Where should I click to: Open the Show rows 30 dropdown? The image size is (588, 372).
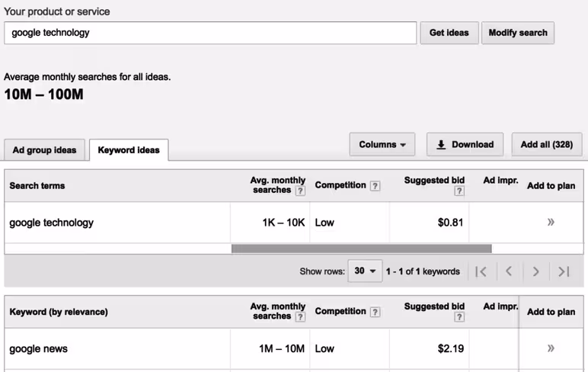[365, 271]
